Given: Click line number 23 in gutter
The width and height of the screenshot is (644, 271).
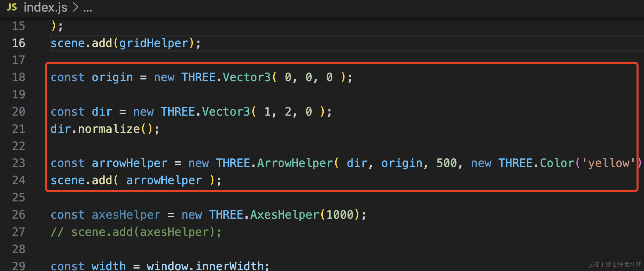Looking at the screenshot, I should [19, 163].
